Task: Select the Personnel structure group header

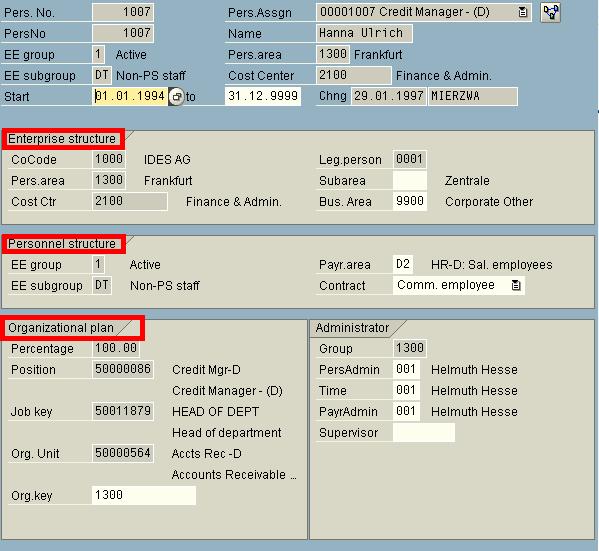Action: point(62,244)
